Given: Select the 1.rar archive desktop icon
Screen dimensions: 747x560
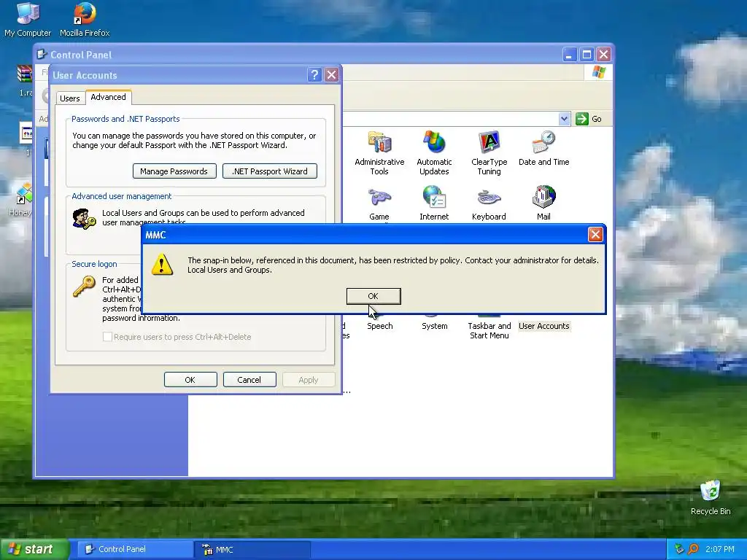Looking at the screenshot, I should point(25,80).
